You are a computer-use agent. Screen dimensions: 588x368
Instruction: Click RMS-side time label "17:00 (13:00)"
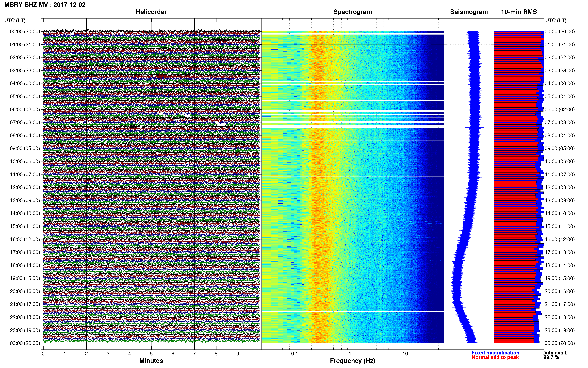[560, 252]
